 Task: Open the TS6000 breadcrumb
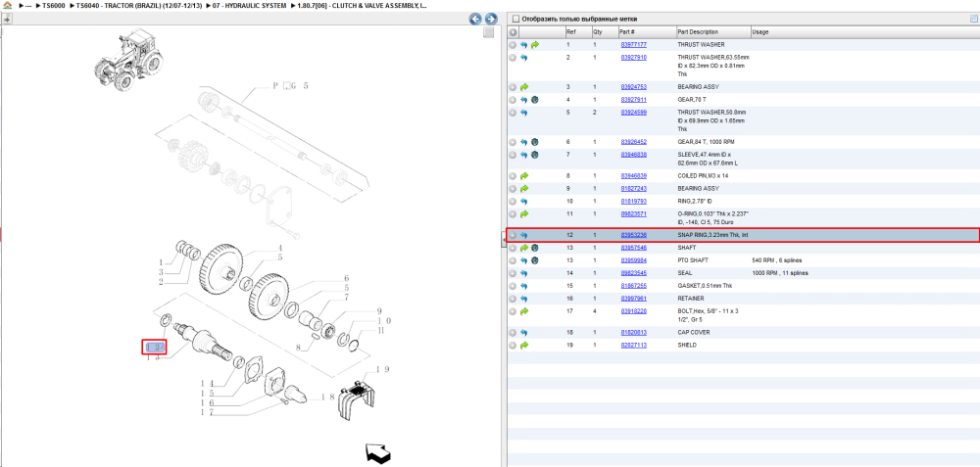pos(54,5)
